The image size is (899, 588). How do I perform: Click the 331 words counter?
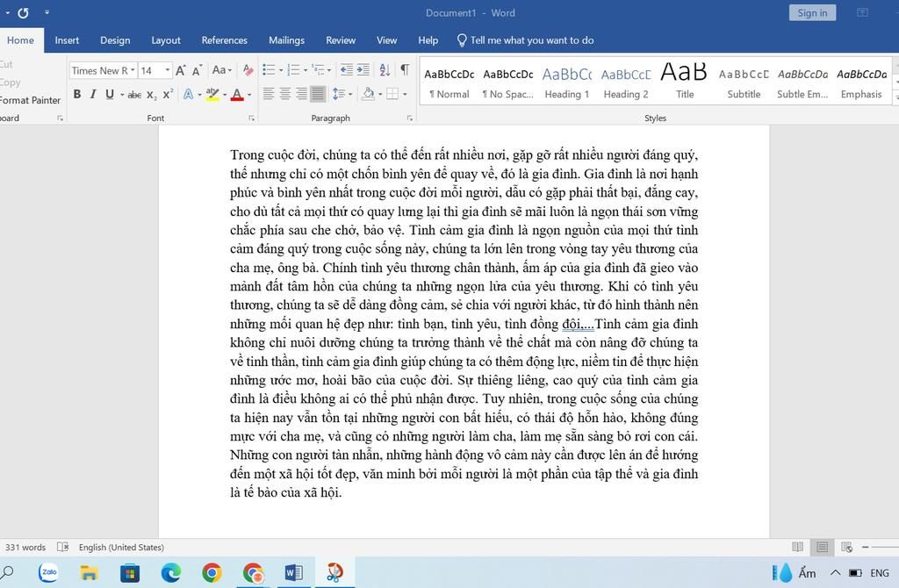coord(25,548)
